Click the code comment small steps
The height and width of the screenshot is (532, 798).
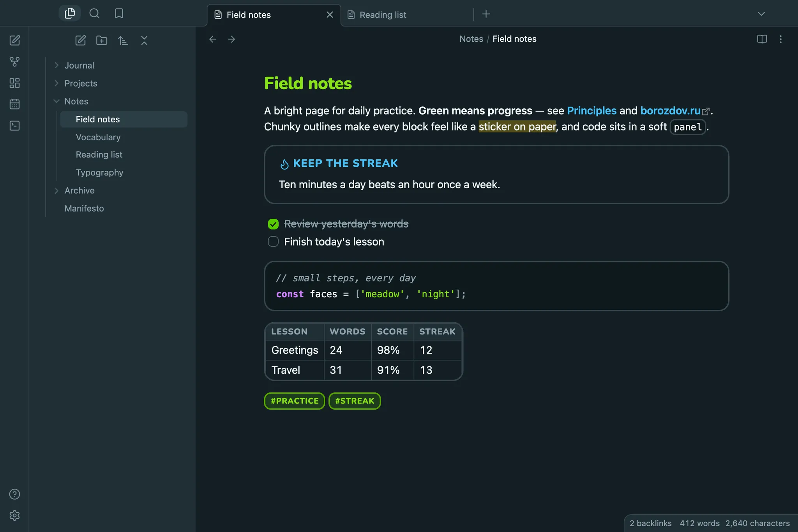coord(346,278)
